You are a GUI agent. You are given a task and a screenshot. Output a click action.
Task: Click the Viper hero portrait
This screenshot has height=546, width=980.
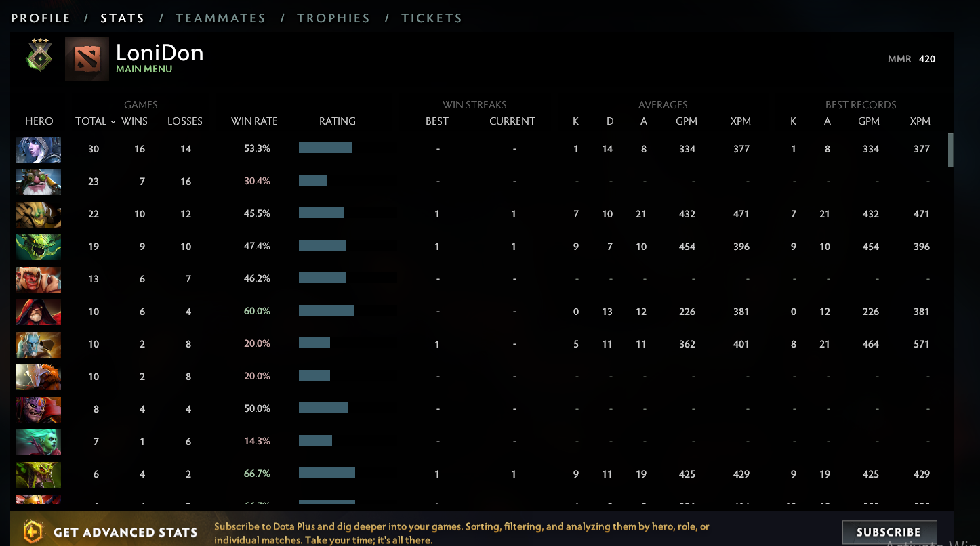39,247
